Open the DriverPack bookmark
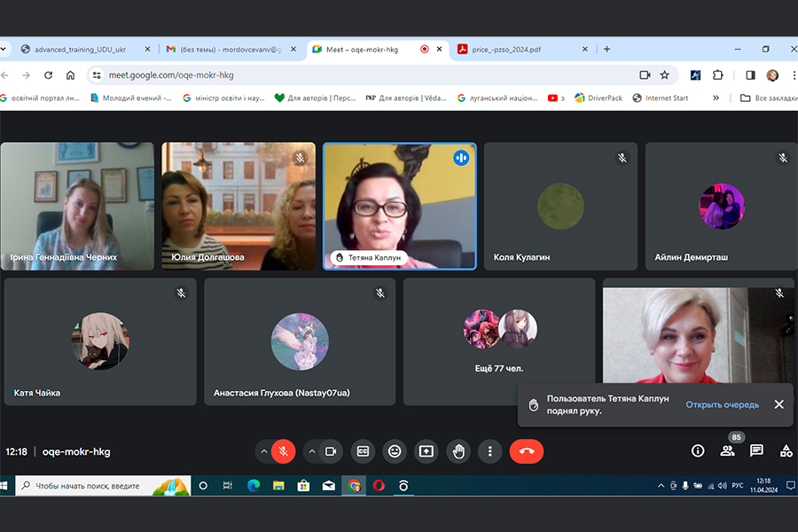Image resolution: width=798 pixels, height=532 pixels. tap(598, 98)
